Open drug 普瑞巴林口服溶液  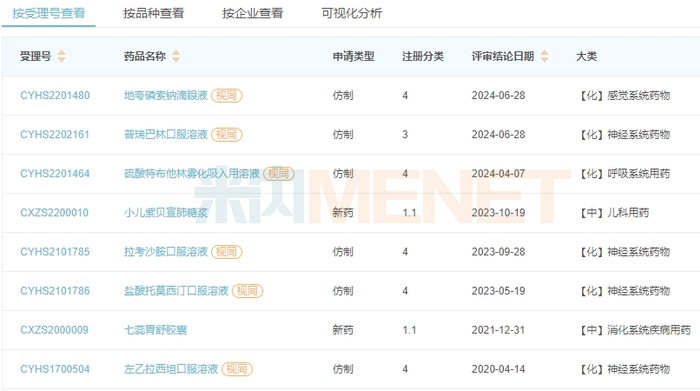[166, 134]
